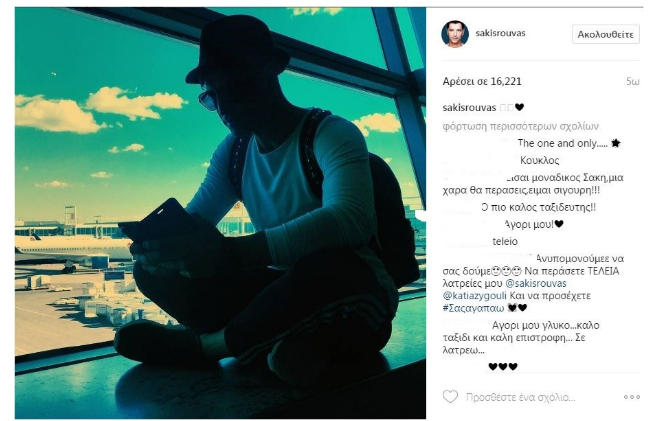Click sakisrouvas username in the caption
Image resolution: width=654 pixels, height=421 pixels.
pos(469,108)
